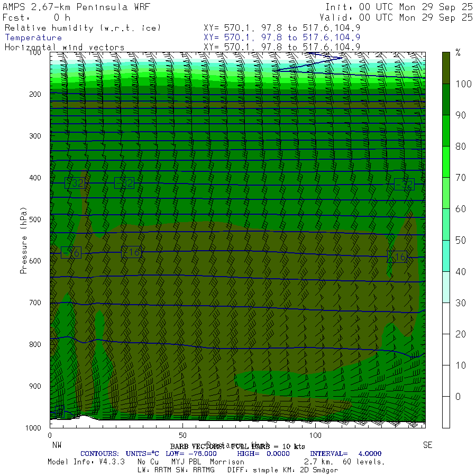
Task: Click the 'DIFF: simple KM: 2D Smagor' text
Action: click(x=282, y=470)
